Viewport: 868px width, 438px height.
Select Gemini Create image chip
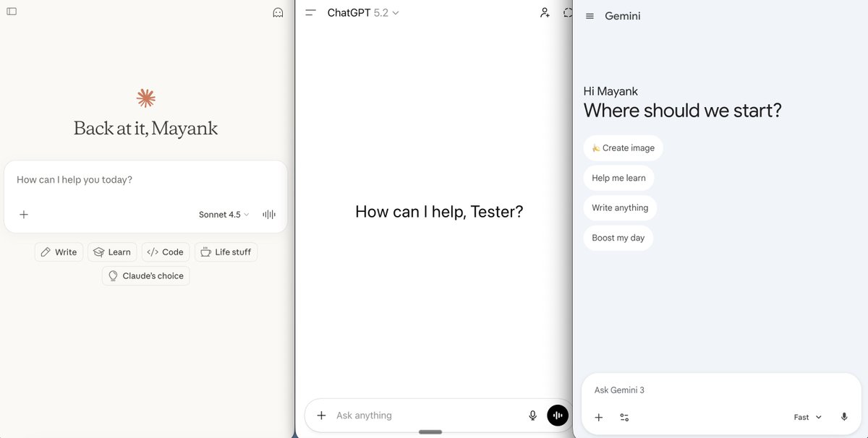pos(623,147)
